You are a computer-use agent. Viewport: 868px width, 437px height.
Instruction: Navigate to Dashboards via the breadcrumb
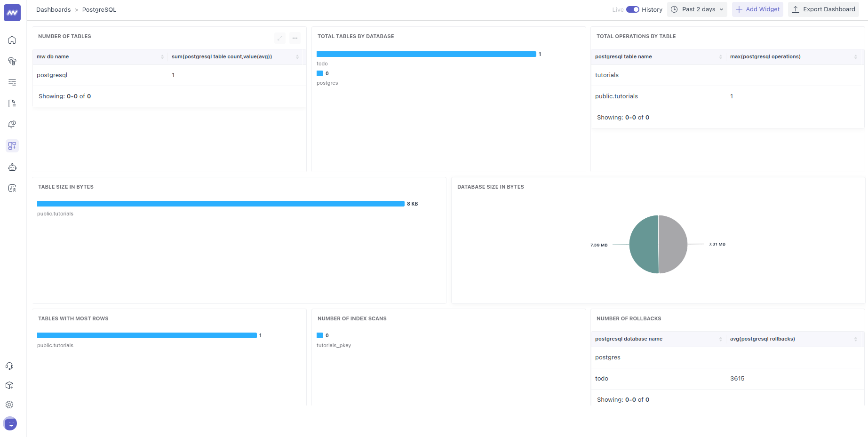(x=53, y=9)
